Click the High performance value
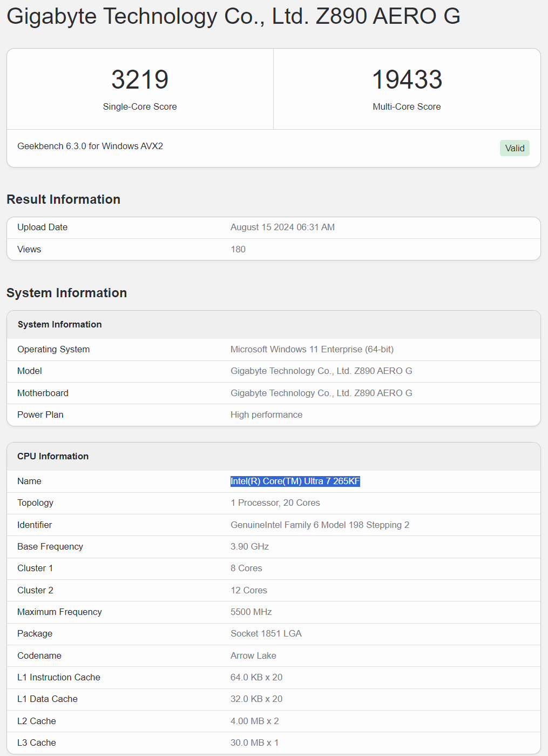The image size is (548, 756). tap(266, 414)
